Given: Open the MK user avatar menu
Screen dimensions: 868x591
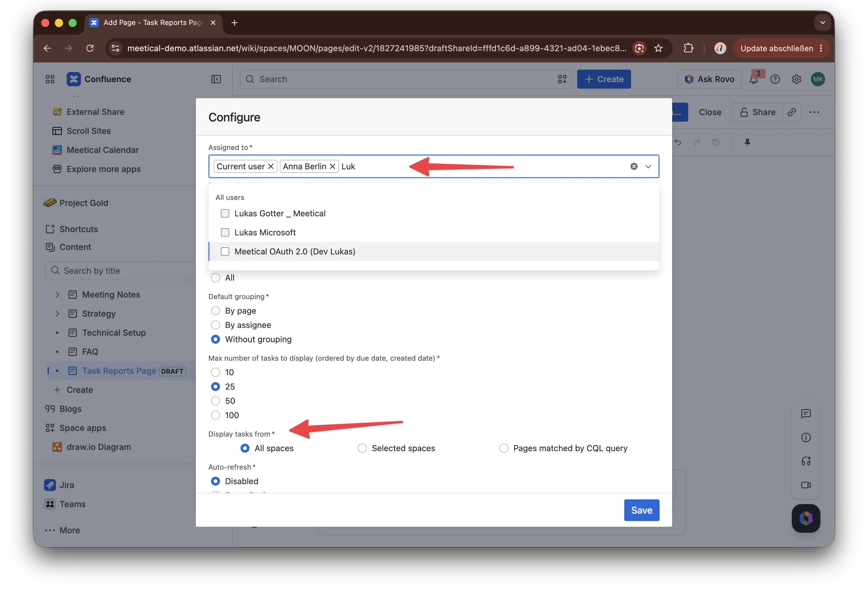Looking at the screenshot, I should pos(818,79).
